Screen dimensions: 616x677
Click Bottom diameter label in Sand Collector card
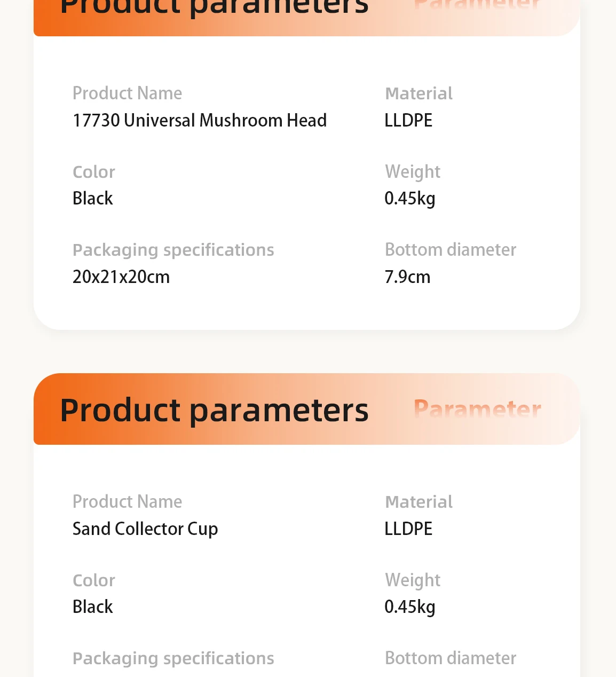[451, 658]
